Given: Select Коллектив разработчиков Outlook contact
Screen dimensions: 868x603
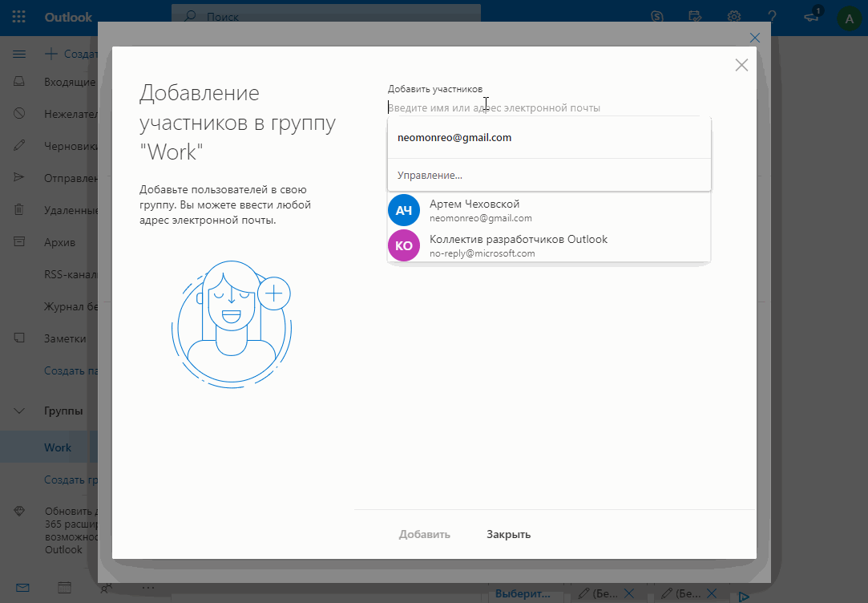Looking at the screenshot, I should click(549, 246).
